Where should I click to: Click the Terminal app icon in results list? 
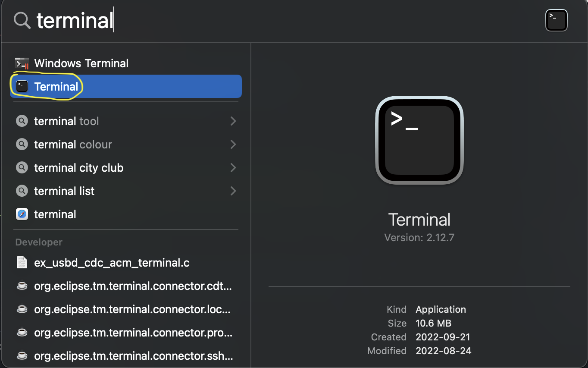(22, 86)
